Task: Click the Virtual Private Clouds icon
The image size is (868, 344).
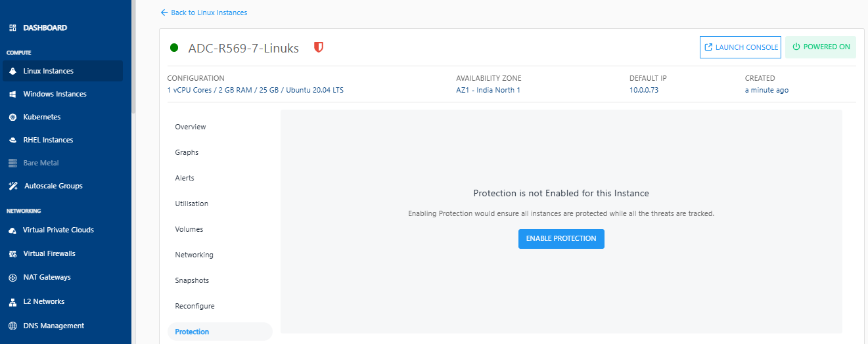Action: (12, 230)
